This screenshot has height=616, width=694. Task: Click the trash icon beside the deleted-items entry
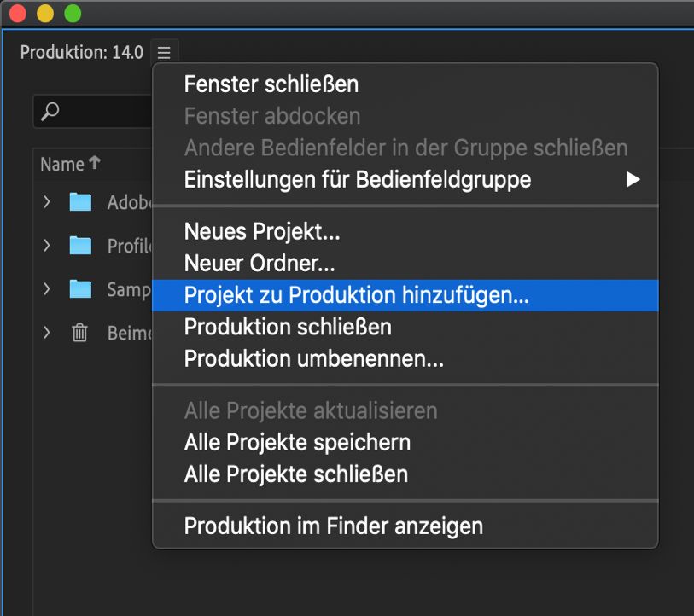point(79,333)
